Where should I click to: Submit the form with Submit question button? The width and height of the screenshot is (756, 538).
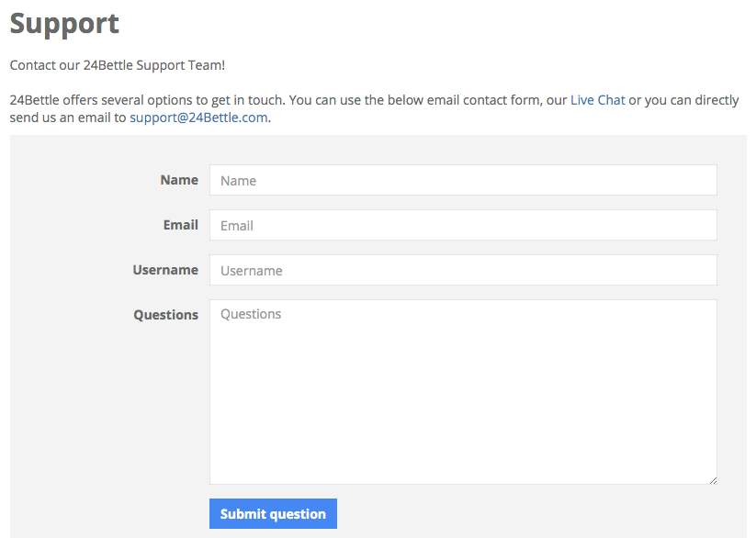(273, 513)
